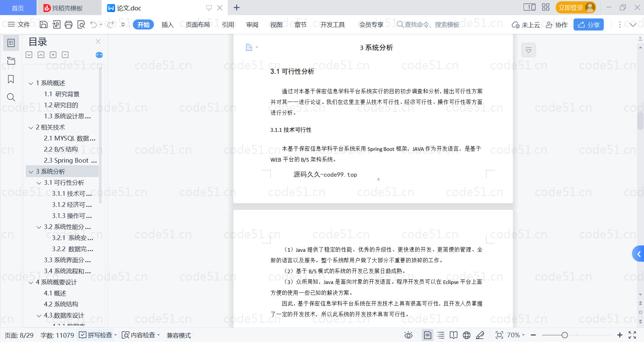This screenshot has height=342, width=644.
Task: Collapse the 4 系统概要设计 node
Action: point(31,283)
